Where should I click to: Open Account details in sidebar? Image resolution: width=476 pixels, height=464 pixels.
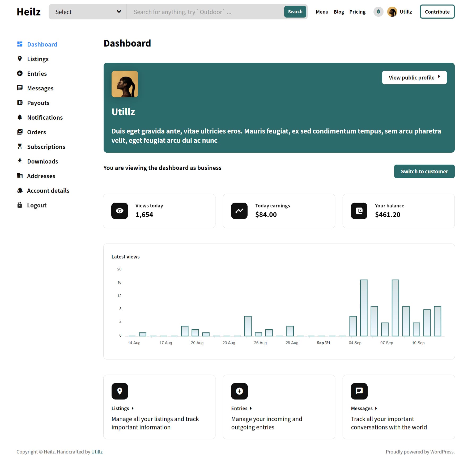[48, 191]
